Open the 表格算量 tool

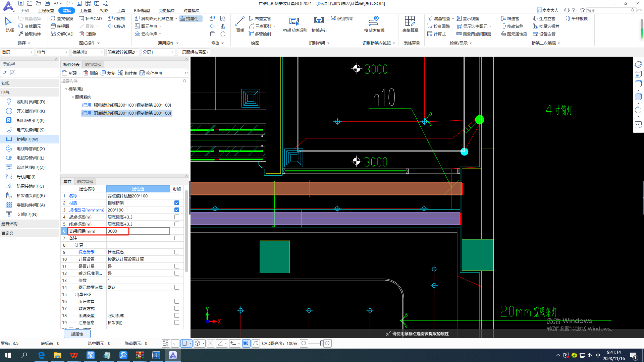[410, 24]
